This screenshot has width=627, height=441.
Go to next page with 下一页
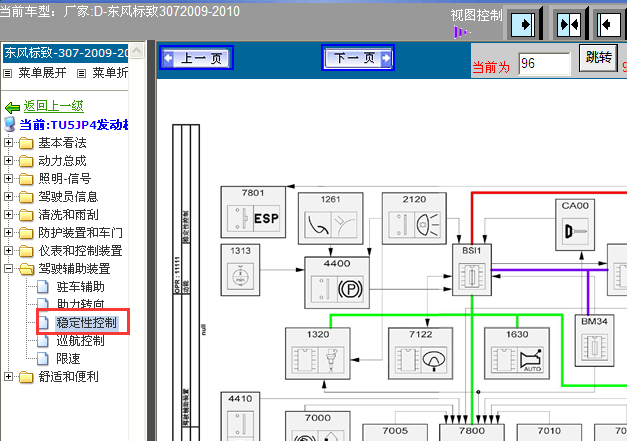358,58
